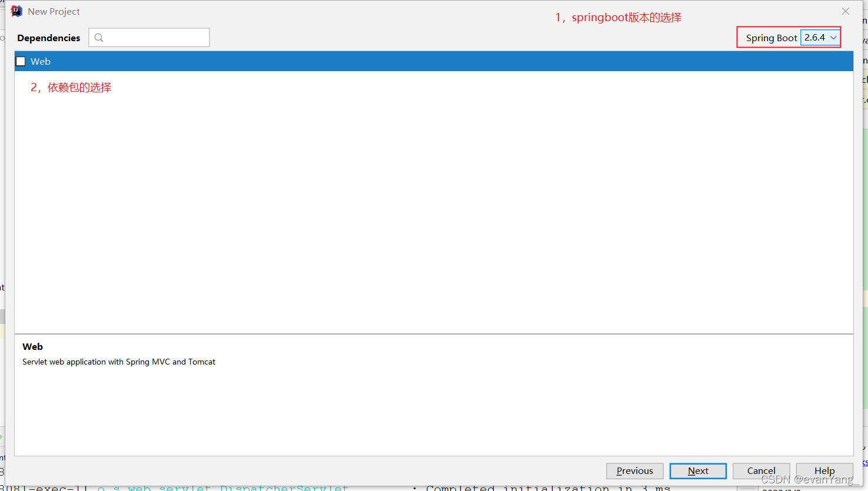Click the IntelliJ logo in title bar
Viewport: 868px width, 491px height.
point(16,11)
